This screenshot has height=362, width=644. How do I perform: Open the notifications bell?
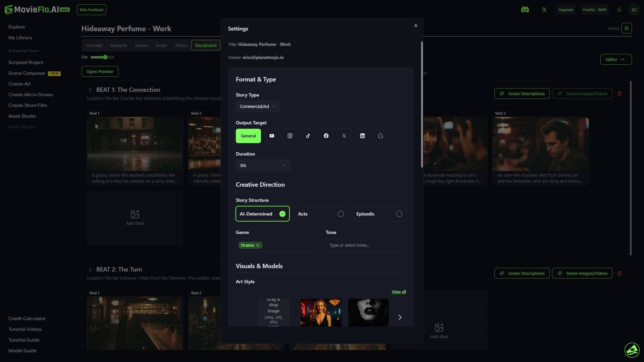[619, 10]
